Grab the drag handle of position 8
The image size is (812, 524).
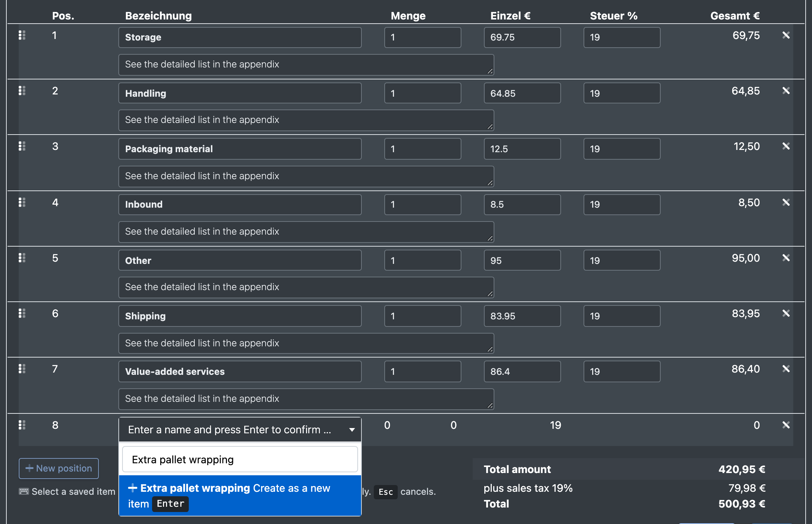point(22,425)
